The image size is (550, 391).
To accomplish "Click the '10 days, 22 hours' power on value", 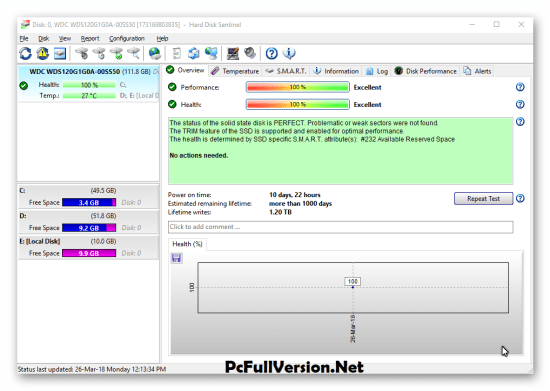I will 295,195.
